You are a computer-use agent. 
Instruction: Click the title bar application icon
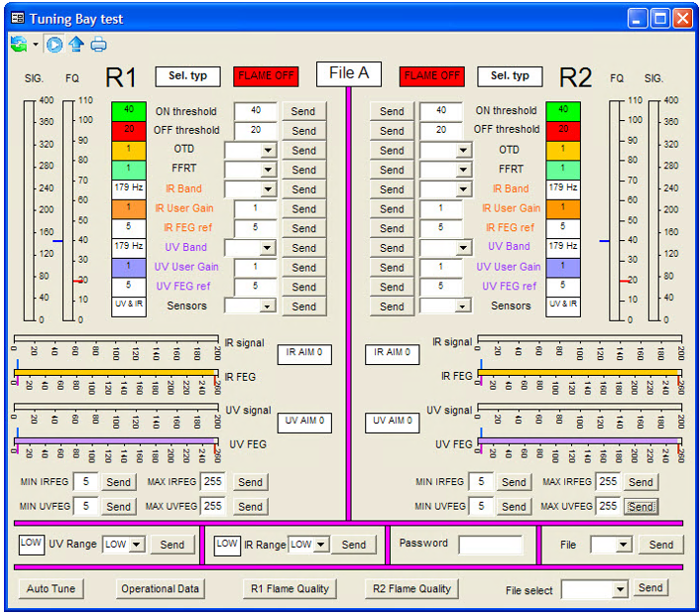pyautogui.click(x=18, y=18)
